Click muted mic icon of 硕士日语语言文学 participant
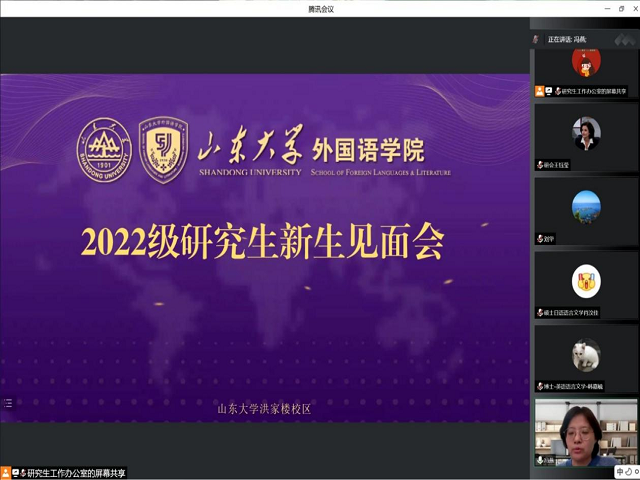 pos(540,313)
